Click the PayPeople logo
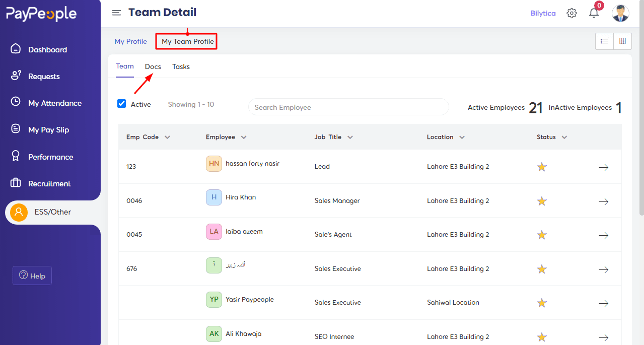The width and height of the screenshot is (644, 345). pyautogui.click(x=41, y=14)
